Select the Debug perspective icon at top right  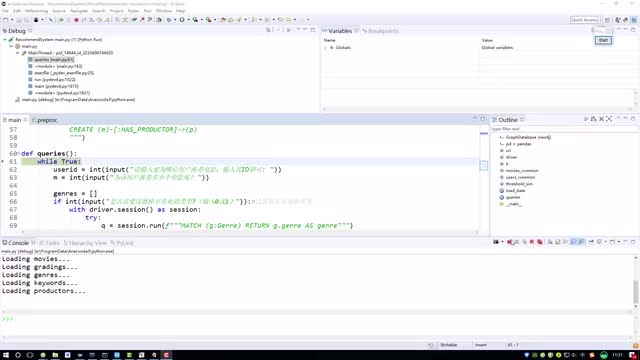coord(634,20)
